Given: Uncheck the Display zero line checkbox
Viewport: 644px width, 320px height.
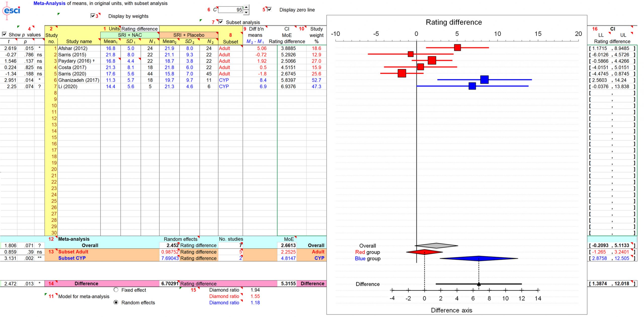Looking at the screenshot, I should pos(269,9).
